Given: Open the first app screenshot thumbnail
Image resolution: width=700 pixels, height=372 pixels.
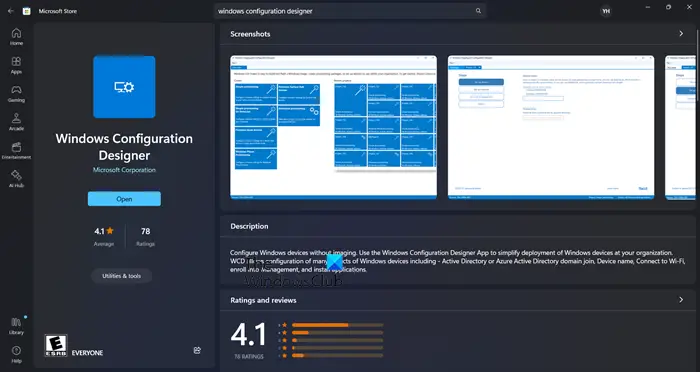Looking at the screenshot, I should pos(333,127).
